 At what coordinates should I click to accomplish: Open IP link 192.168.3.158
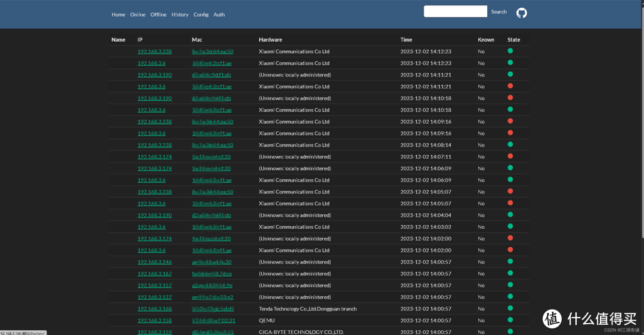point(154,320)
